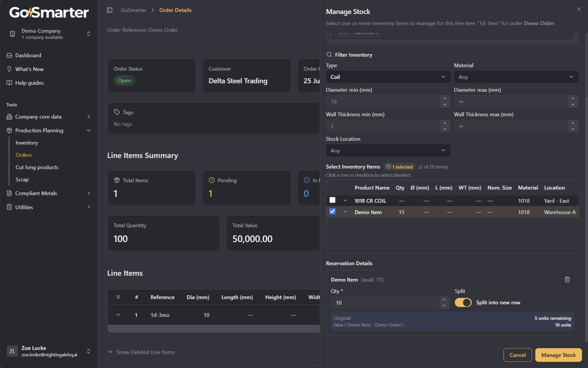Click Manage Stock button
The height and width of the screenshot is (368, 588).
pos(558,355)
